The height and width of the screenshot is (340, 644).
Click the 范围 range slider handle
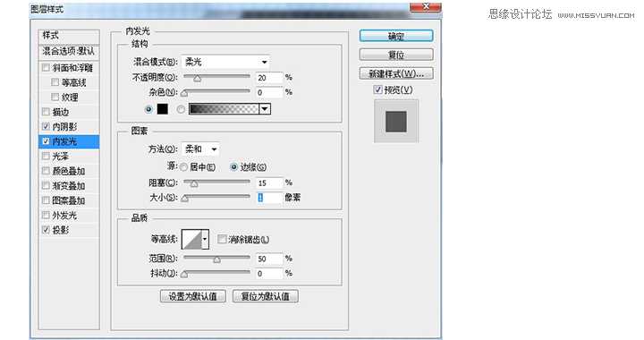[x=216, y=259]
